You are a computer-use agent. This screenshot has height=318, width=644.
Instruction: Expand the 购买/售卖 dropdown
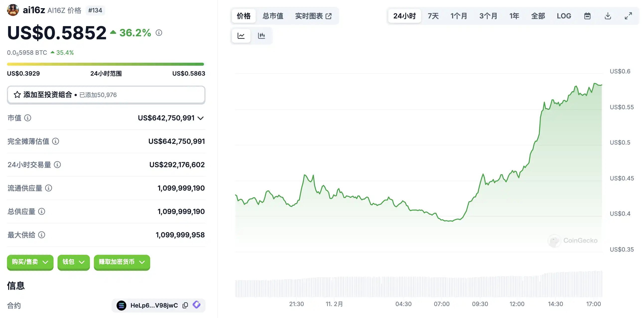tap(30, 262)
